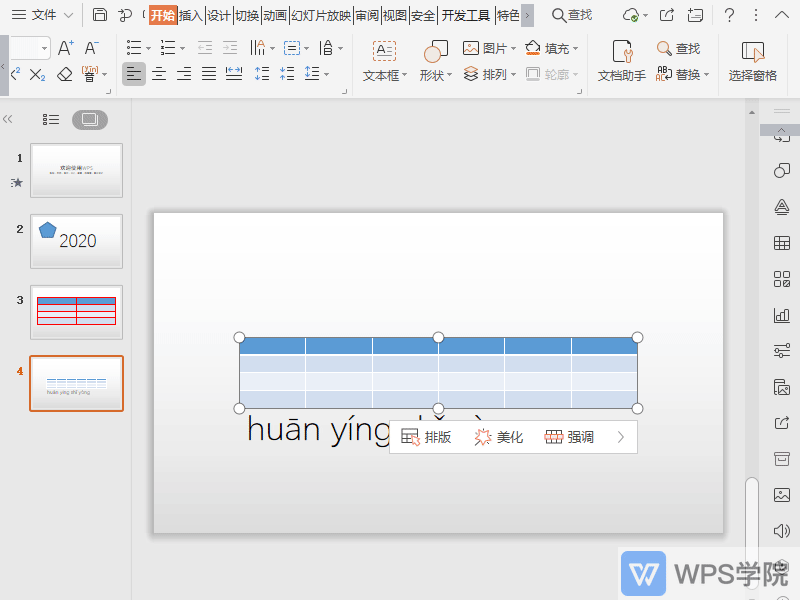Click the save icon in title bar

100,15
